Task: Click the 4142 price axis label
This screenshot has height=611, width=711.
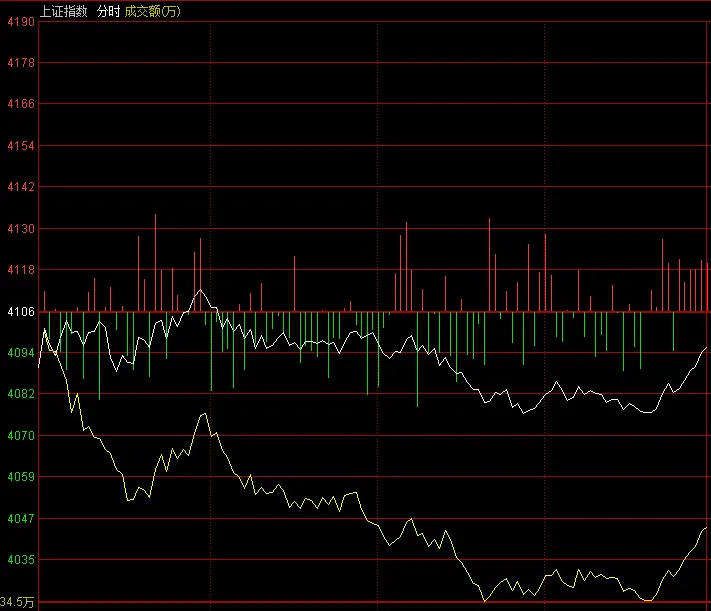Action: coord(21,187)
